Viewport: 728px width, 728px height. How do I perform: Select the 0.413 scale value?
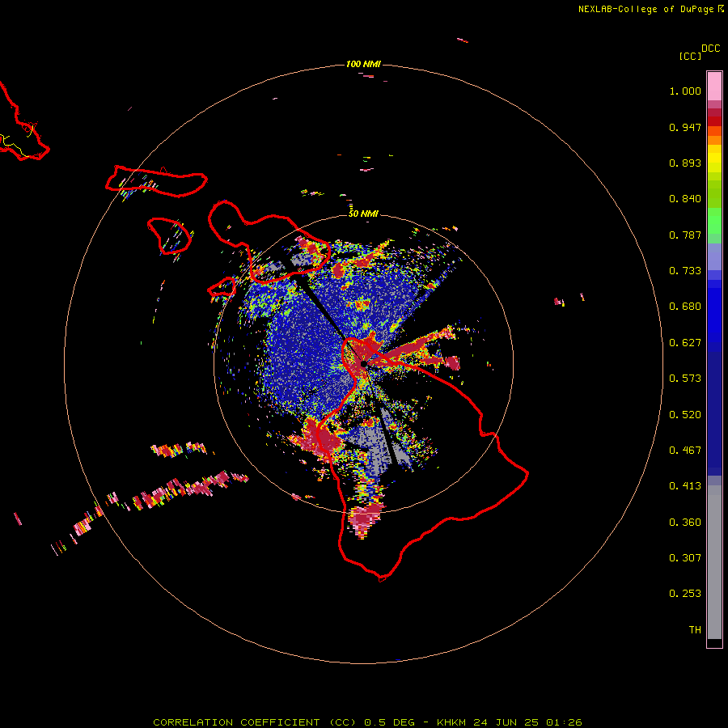tap(685, 486)
